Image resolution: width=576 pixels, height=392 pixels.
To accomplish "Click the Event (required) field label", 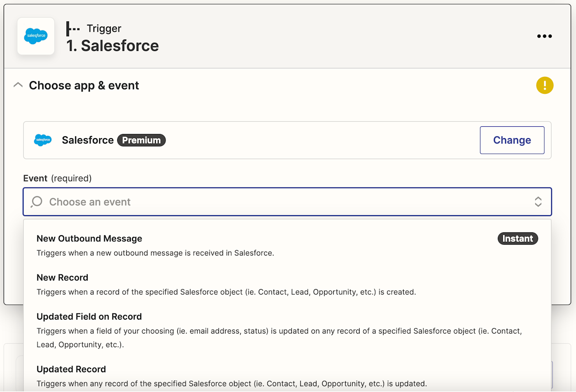I will click(57, 178).
